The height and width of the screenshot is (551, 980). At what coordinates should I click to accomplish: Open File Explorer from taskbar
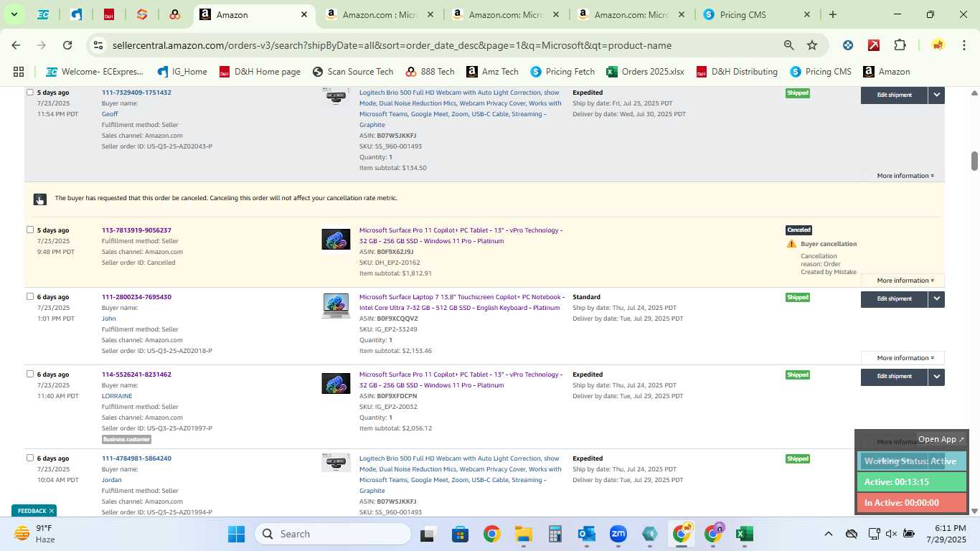pyautogui.click(x=523, y=534)
